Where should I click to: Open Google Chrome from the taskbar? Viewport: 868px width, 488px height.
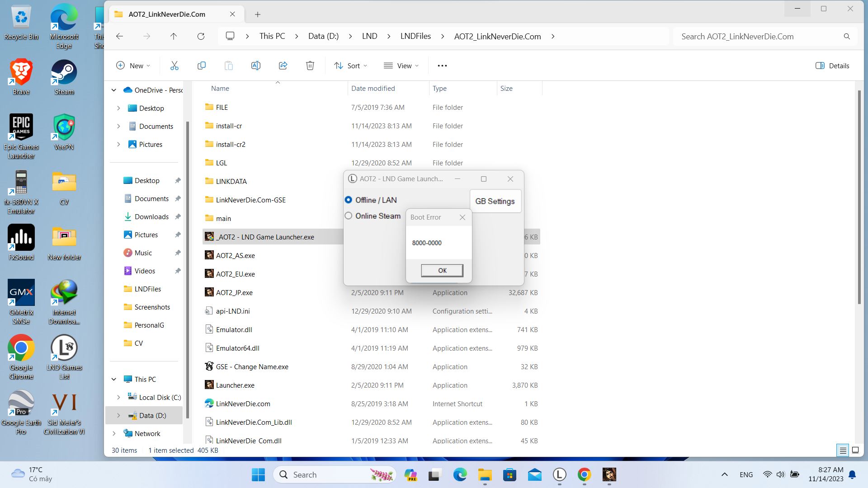(584, 474)
